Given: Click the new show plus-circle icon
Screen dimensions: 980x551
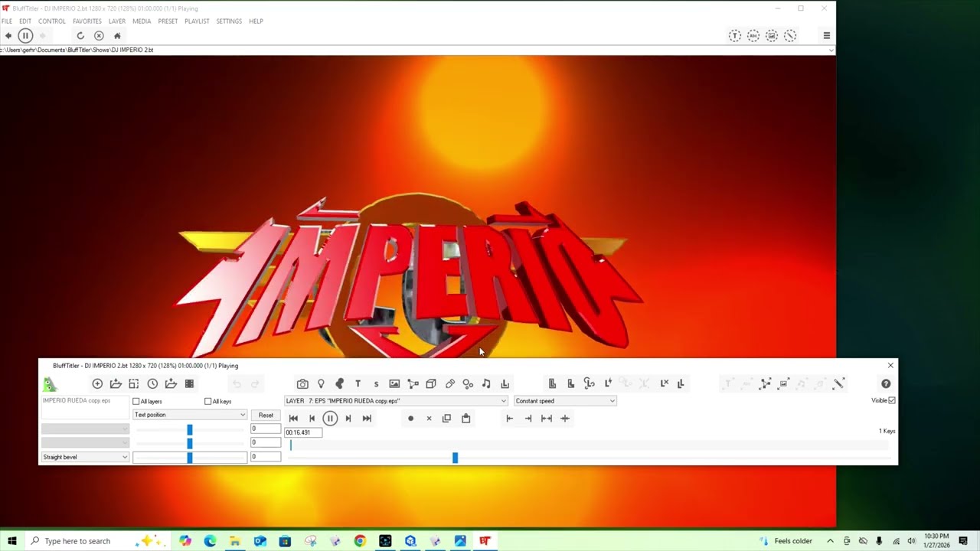Looking at the screenshot, I should (x=97, y=383).
